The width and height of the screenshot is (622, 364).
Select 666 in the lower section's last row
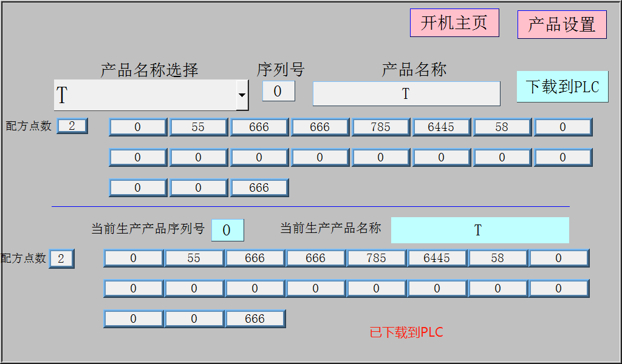(255, 318)
